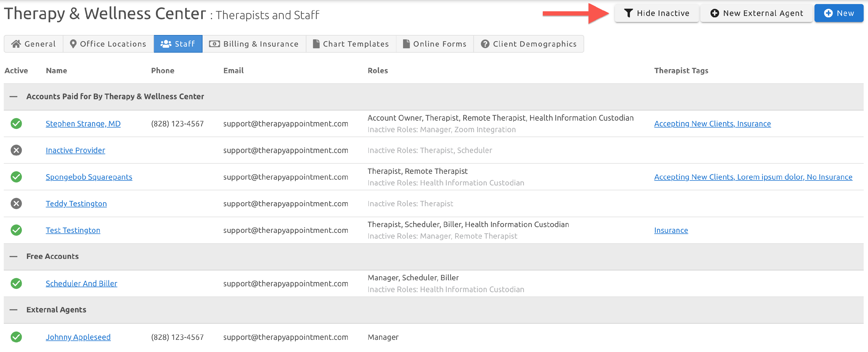Image resolution: width=868 pixels, height=352 pixels.
Task: Click the question mark icon on Client Demographics
Action: pos(485,43)
